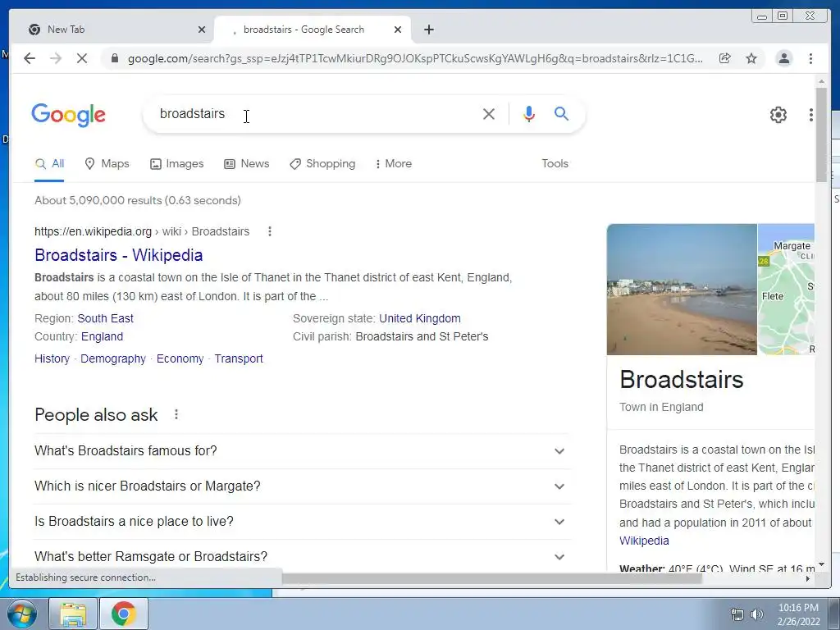Open the Windows Start menu
This screenshot has width=840, height=630.
tap(21, 614)
